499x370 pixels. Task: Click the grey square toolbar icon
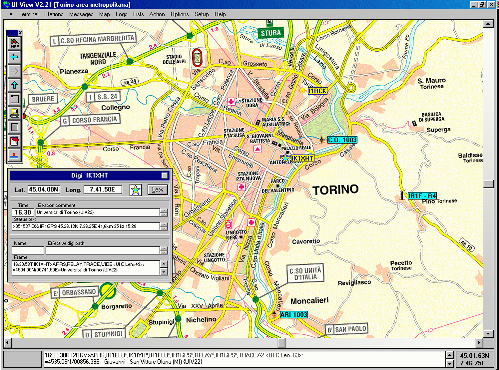[14, 127]
